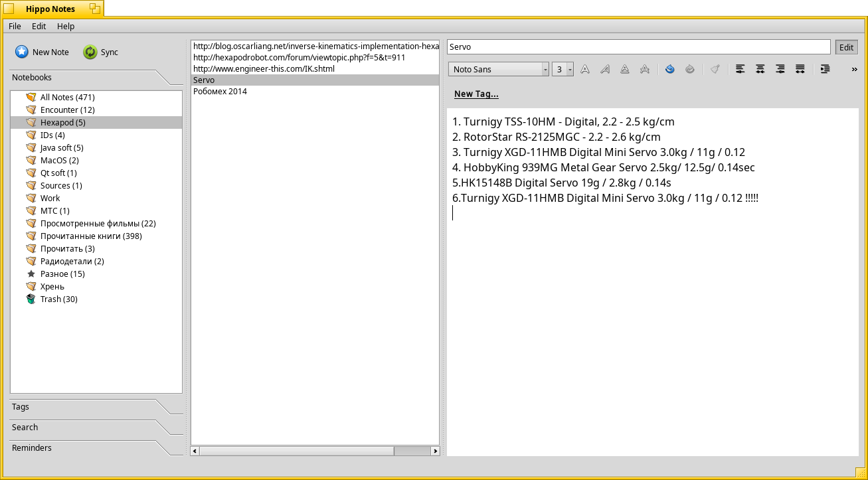The height and width of the screenshot is (480, 868).
Task: Click the All Notes notebook icon
Action: tap(31, 98)
